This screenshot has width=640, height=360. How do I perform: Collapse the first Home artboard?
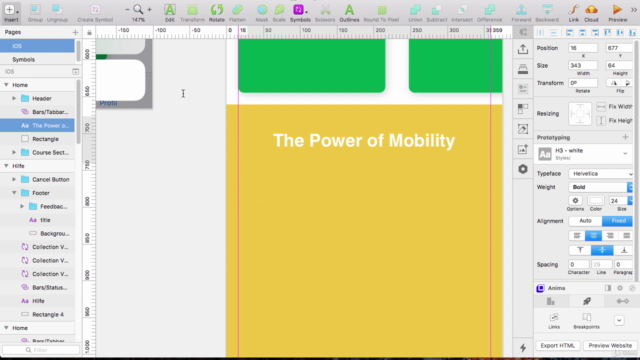[x=6, y=85]
